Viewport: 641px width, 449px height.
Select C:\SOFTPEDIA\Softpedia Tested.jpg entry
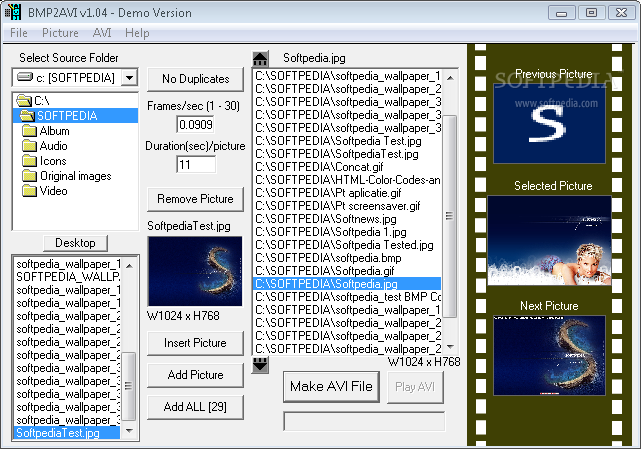click(x=347, y=245)
